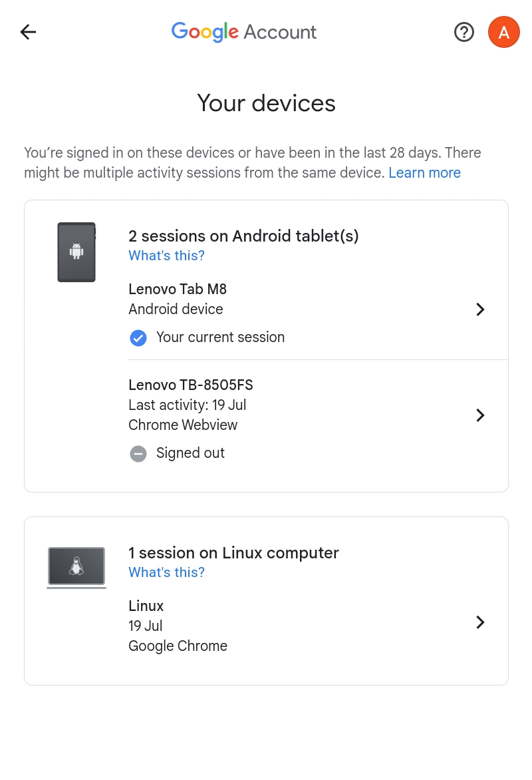532x780 pixels.
Task: Click the '2 sessions on Android tablet(s)' heading
Action: (243, 236)
